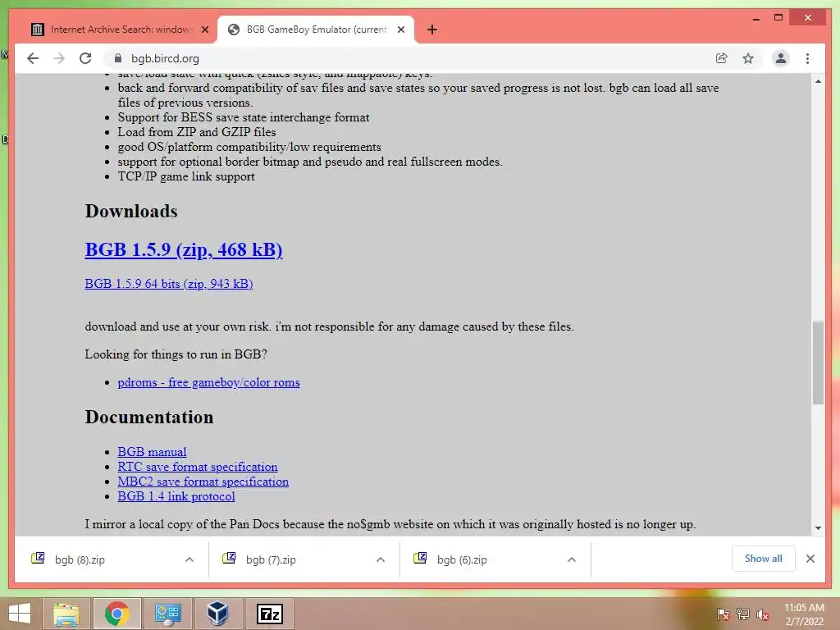
Task: Click 'Looking for things to run in BGB?' text
Action: pos(176,354)
